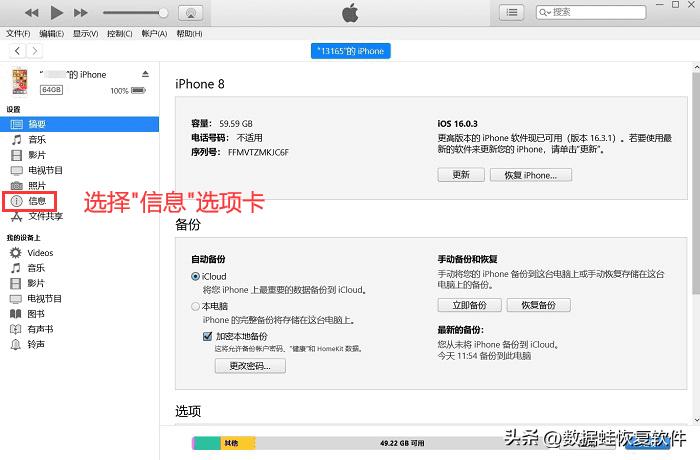The width and height of the screenshot is (700, 460).
Task: Click the serial number FFMVTZMKJC6F
Action: (x=258, y=152)
